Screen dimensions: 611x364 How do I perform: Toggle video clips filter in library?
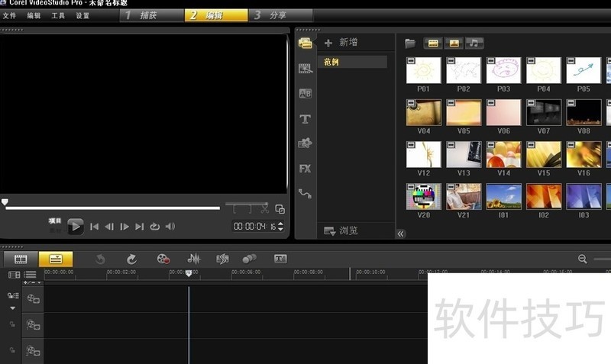tap(433, 43)
